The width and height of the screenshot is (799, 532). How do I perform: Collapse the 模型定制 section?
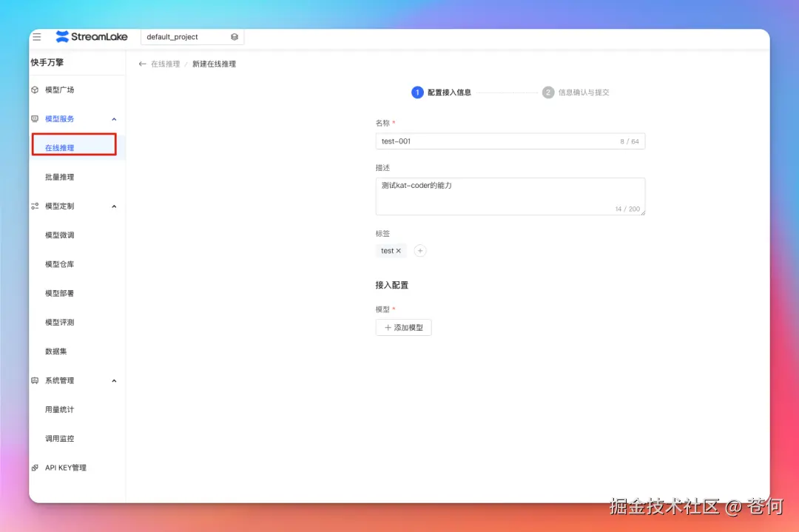coord(114,206)
